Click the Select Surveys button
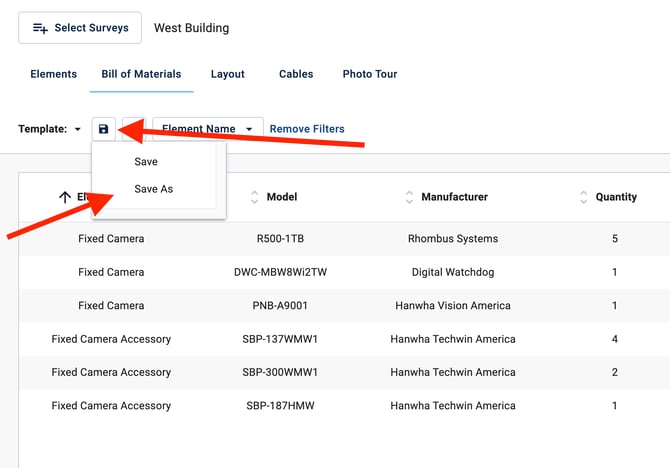670x468 pixels. [80, 28]
